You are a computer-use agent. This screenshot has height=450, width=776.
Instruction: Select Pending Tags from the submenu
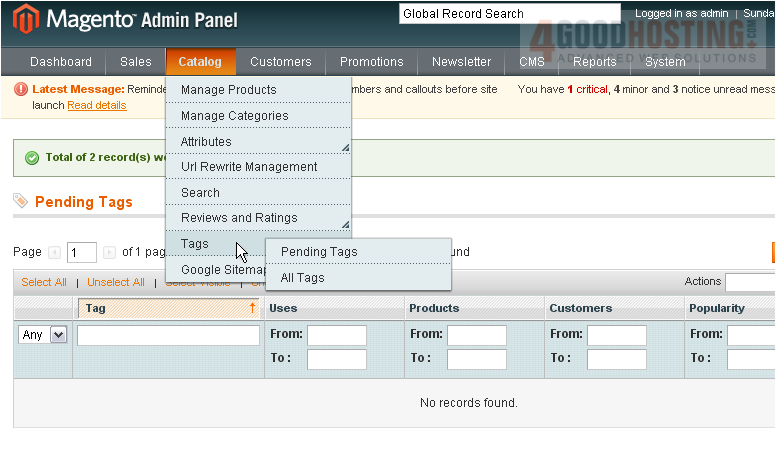pos(319,252)
